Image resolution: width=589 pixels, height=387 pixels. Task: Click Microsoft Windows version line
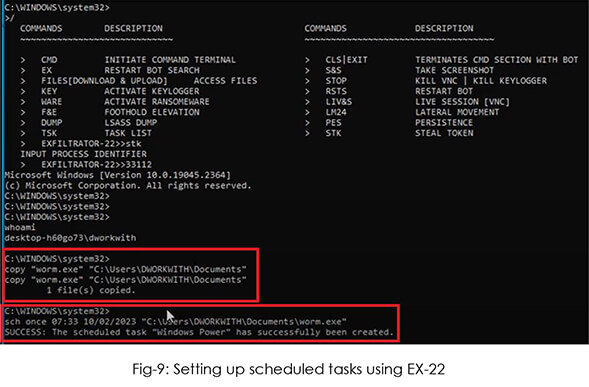[x=118, y=175]
